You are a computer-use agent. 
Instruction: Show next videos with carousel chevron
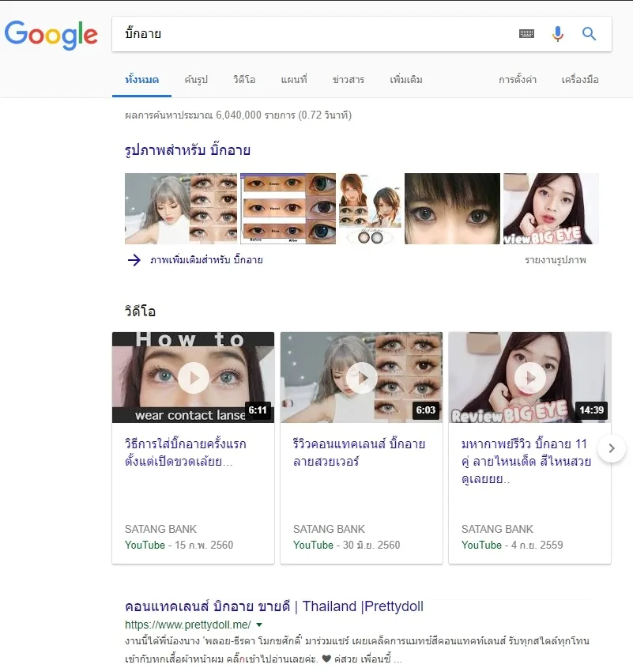tap(612, 448)
